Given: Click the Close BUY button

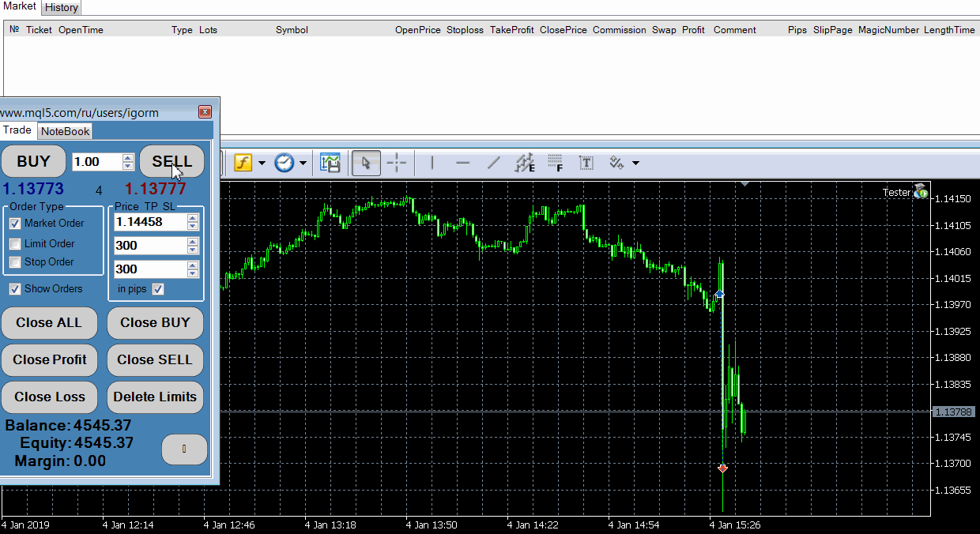Looking at the screenshot, I should 155,322.
